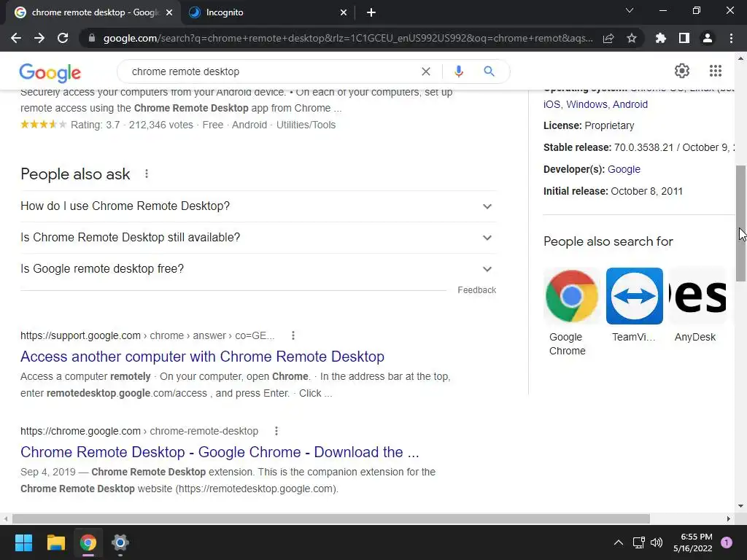Follow the iOS operating system link
This screenshot has height=560, width=747.
[551, 104]
